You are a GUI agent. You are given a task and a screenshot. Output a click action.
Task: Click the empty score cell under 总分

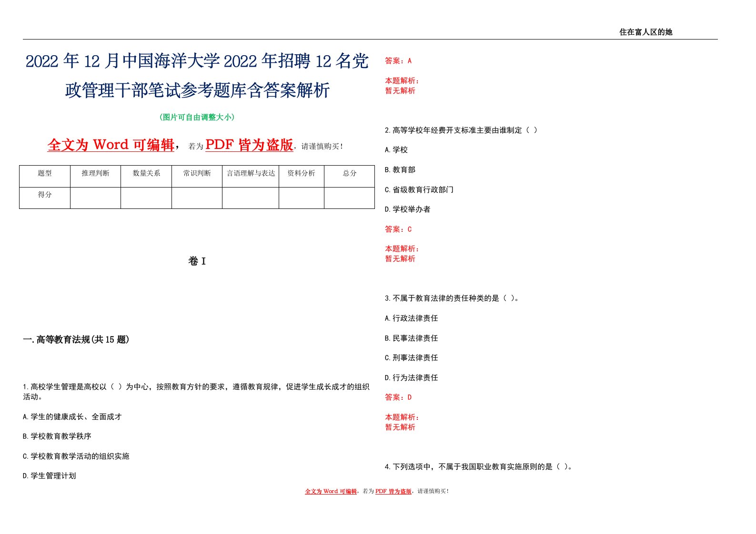[x=350, y=198]
